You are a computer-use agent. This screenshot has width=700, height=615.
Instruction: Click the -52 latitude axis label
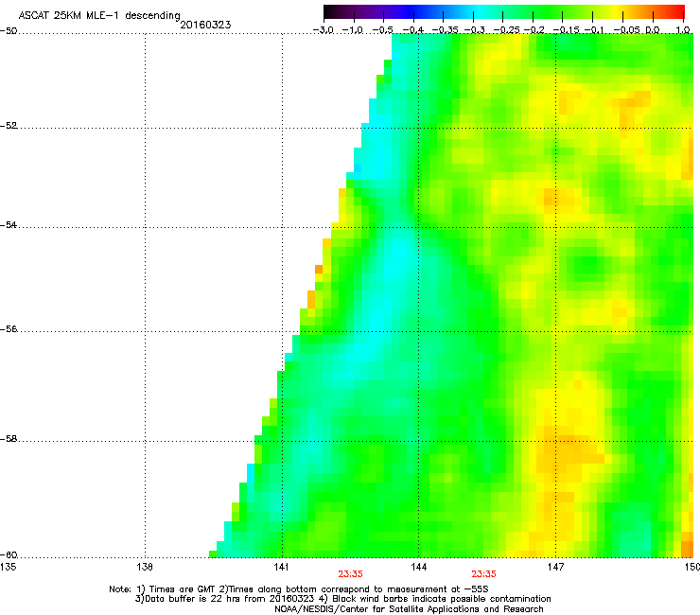click(9, 126)
